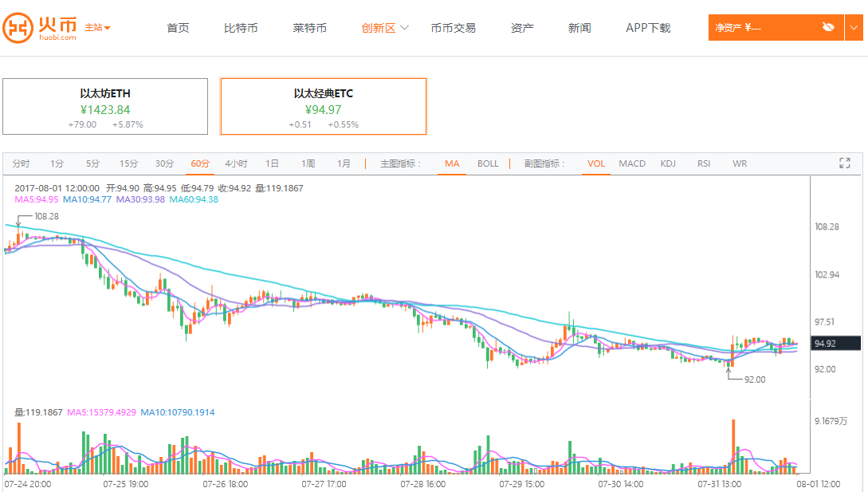The width and height of the screenshot is (868, 492).
Task: Open the 比特币 menu item
Action: pyautogui.click(x=241, y=28)
